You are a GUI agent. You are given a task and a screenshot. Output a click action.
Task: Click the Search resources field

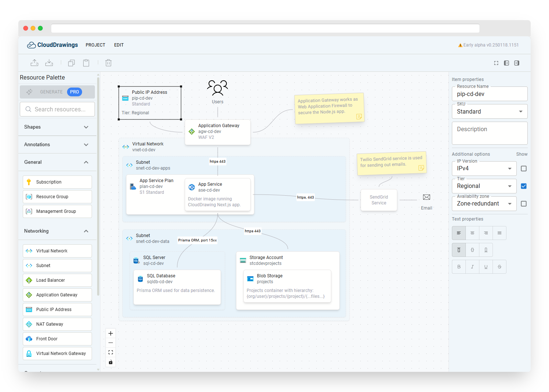tap(57, 109)
